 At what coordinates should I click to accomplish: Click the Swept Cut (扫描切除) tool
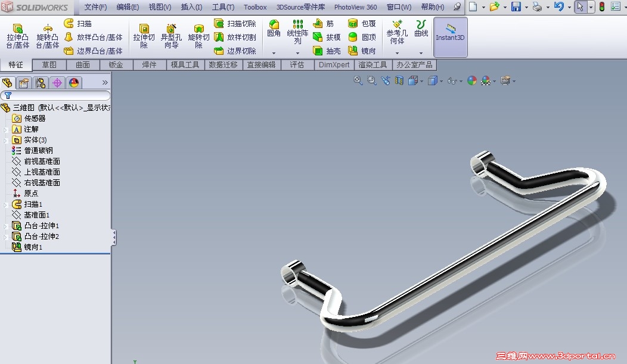(235, 24)
